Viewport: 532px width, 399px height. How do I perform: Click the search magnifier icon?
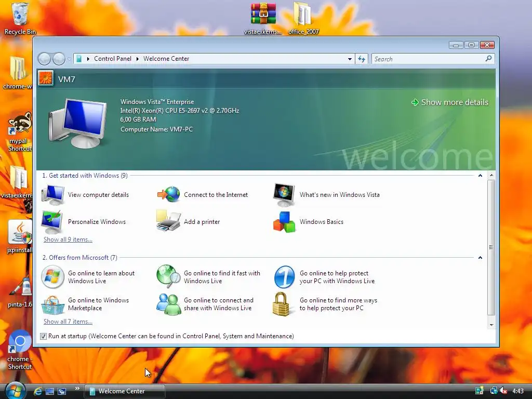(x=488, y=59)
